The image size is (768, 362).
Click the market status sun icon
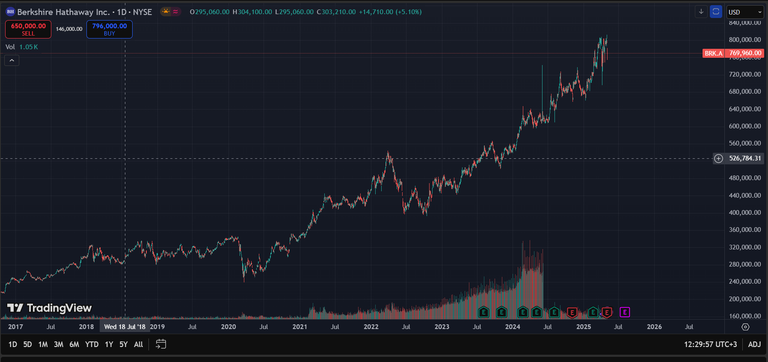click(x=166, y=12)
